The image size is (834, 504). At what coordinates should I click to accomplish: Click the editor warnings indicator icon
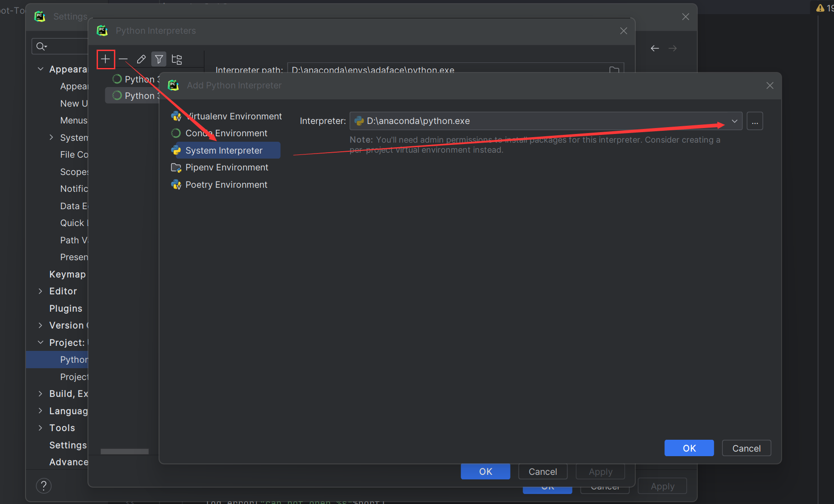point(820,8)
